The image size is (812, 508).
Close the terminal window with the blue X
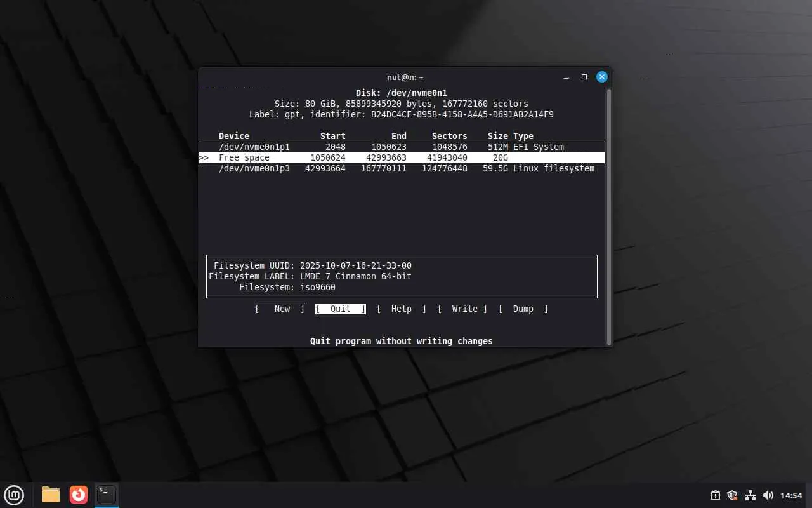tap(602, 77)
